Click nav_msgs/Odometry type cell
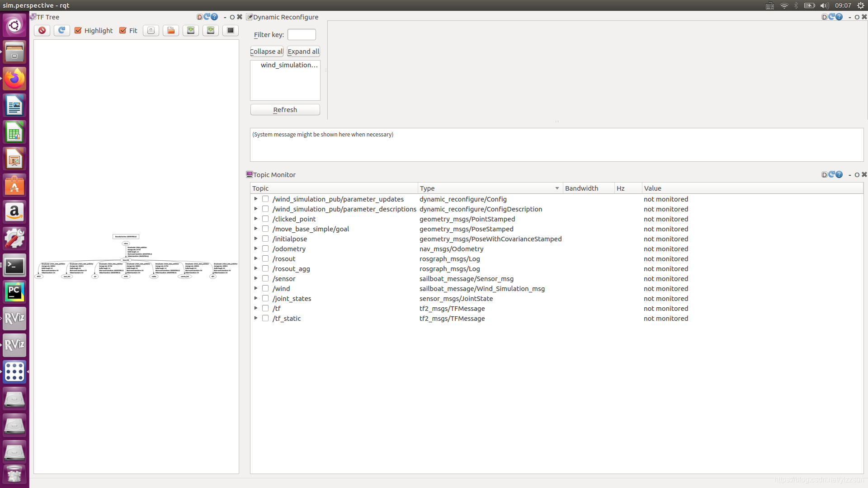Viewport: 868px width, 488px height. coord(451,249)
